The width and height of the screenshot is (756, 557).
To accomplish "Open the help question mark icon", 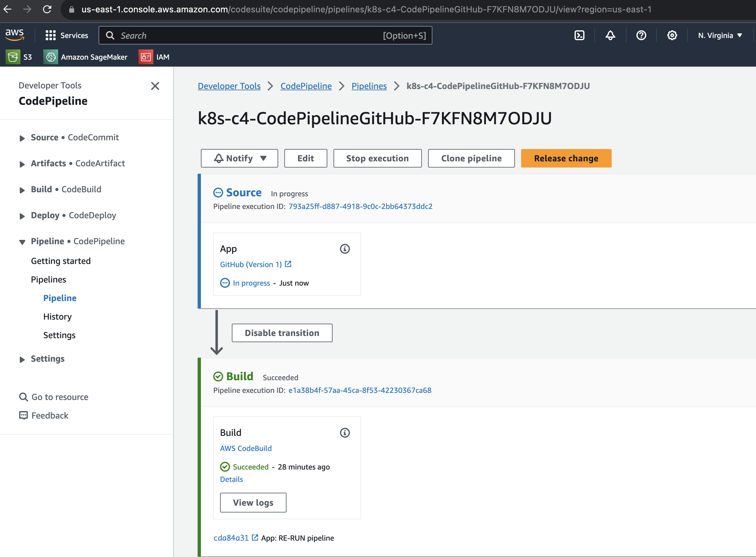I will (x=641, y=36).
